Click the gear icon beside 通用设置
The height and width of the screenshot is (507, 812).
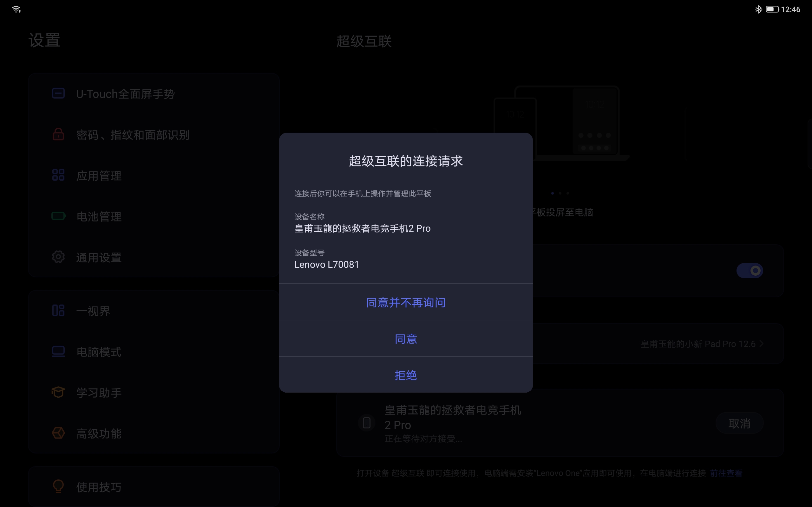[58, 257]
